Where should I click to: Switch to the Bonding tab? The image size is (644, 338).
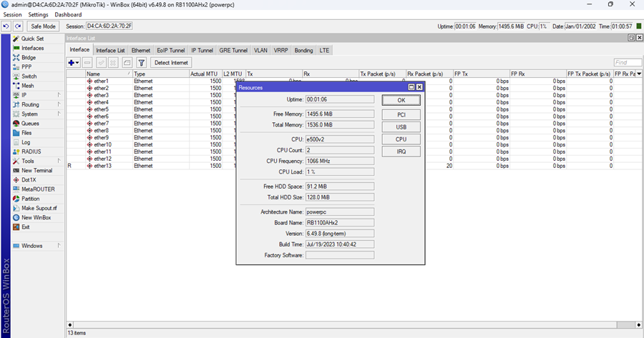303,51
